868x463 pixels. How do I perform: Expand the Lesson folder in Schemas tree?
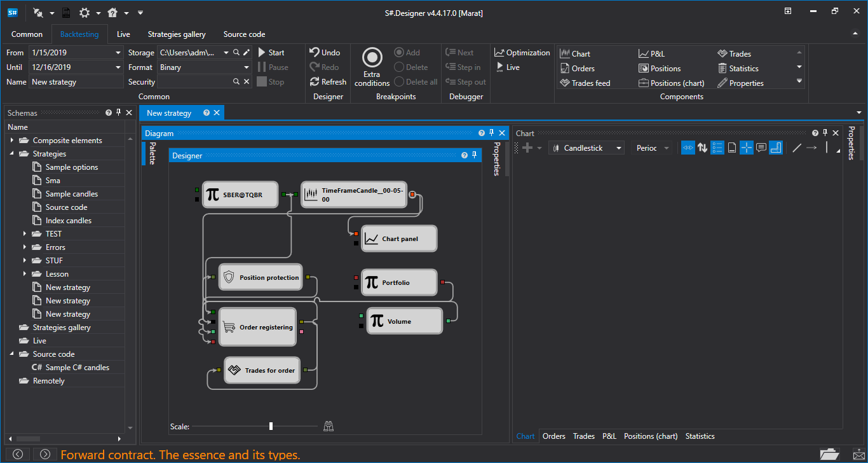[x=25, y=274]
